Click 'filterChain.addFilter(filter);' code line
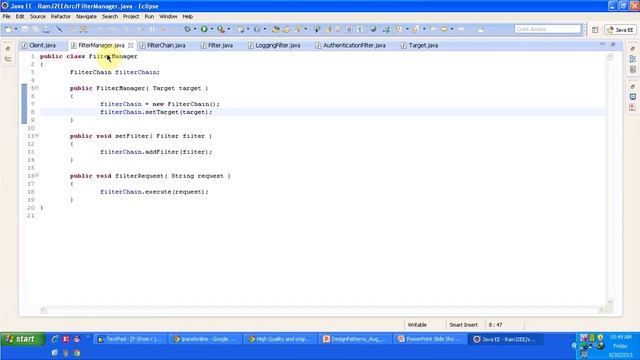640x360 pixels. pyautogui.click(x=156, y=152)
